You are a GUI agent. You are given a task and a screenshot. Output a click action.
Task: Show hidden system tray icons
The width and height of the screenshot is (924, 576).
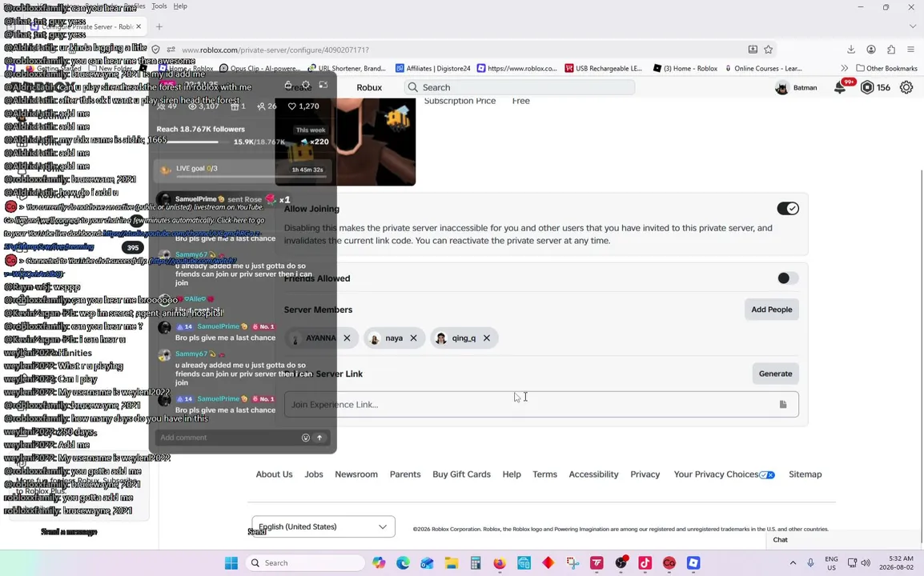[x=793, y=563]
